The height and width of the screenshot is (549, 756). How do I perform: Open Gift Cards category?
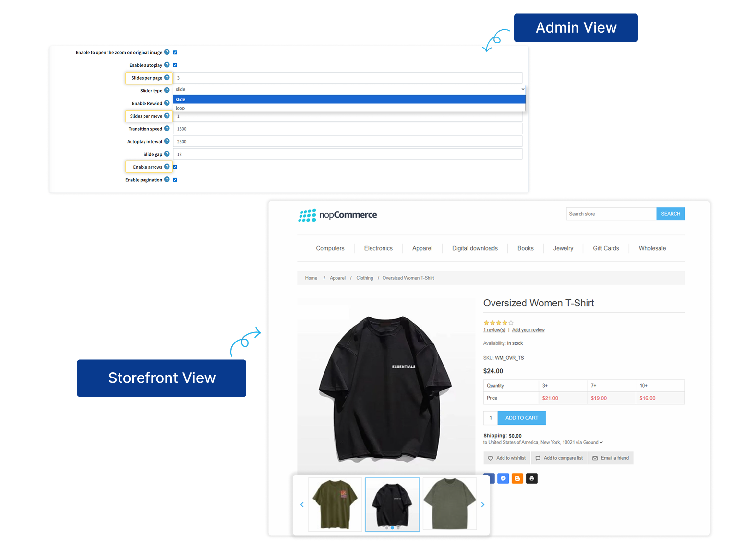[606, 248]
